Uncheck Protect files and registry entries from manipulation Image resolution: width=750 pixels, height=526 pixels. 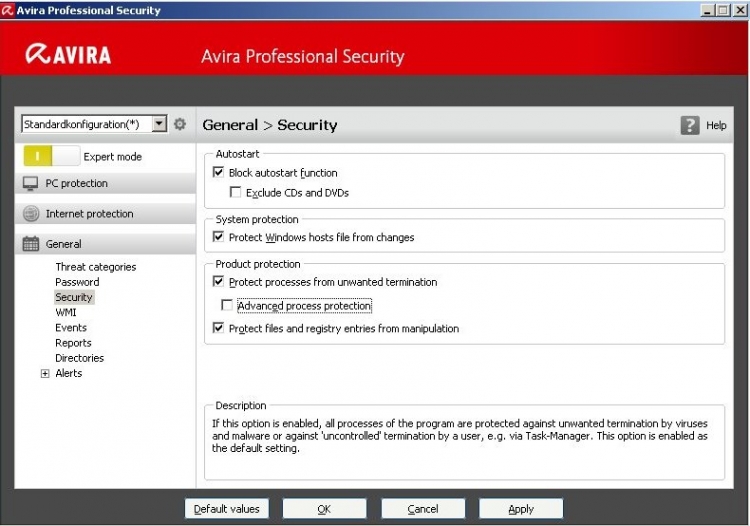tap(219, 328)
